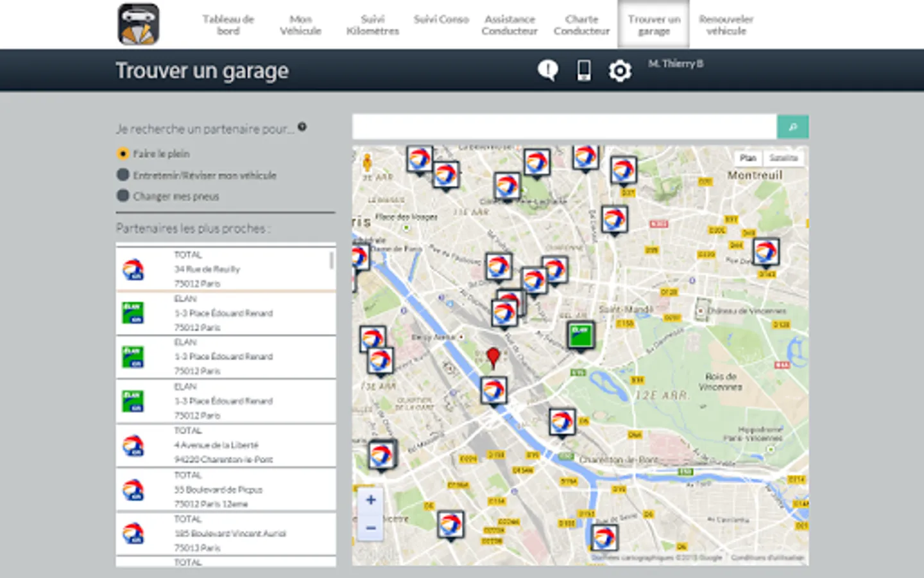Image resolution: width=924 pixels, height=578 pixels.
Task: Click the map zoom-in plus button
Action: [371, 499]
